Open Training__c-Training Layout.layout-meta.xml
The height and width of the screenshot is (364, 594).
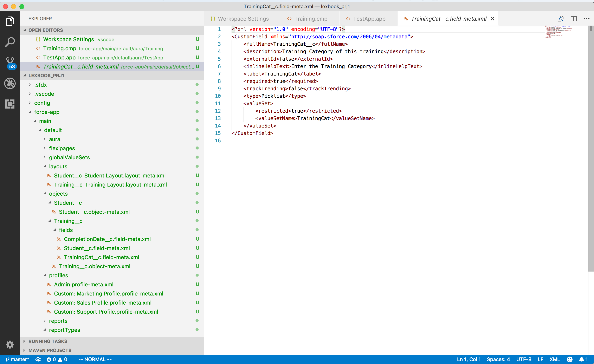point(110,185)
